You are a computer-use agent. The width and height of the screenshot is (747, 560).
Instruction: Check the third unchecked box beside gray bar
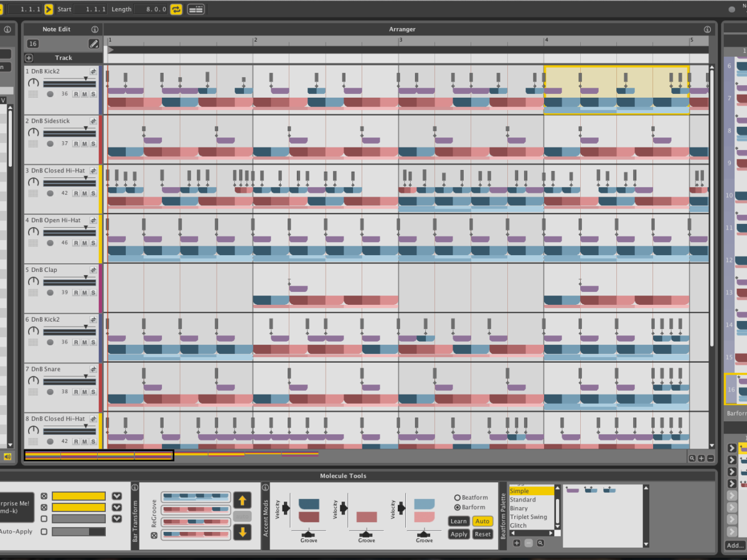[44, 519]
